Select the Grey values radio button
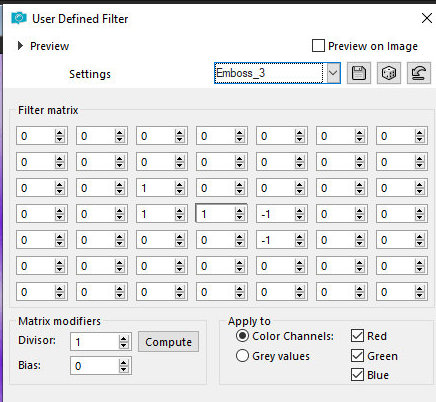This screenshot has height=402, width=436. tap(242, 356)
